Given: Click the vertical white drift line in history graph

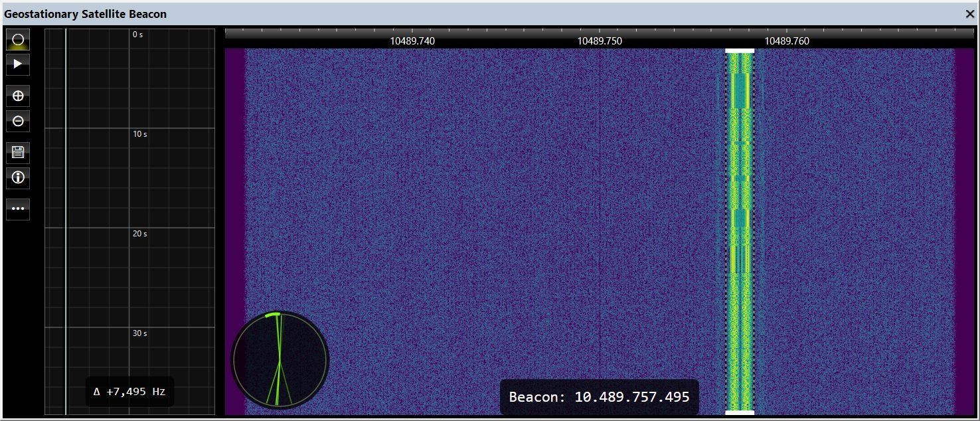Looking at the screenshot, I should [66, 222].
